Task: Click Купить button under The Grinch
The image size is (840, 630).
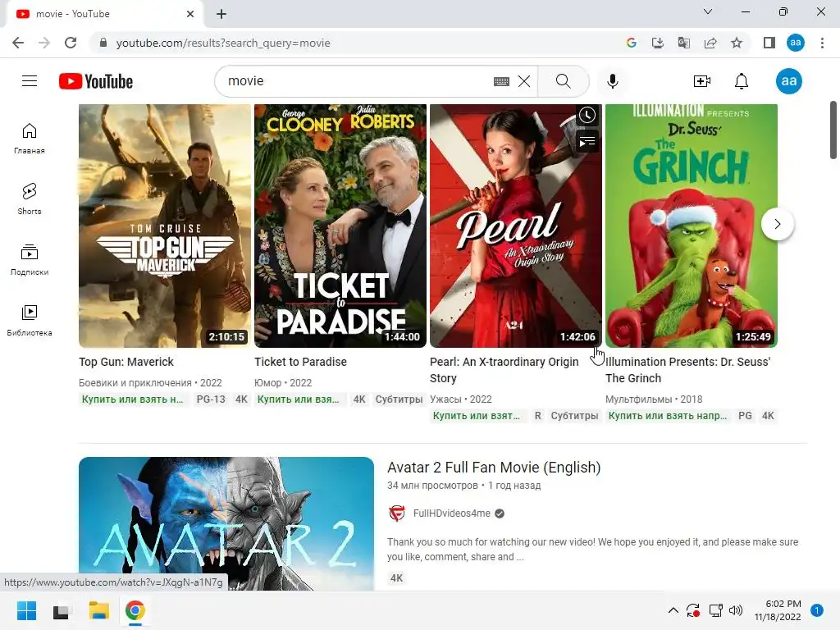Action: (x=668, y=416)
